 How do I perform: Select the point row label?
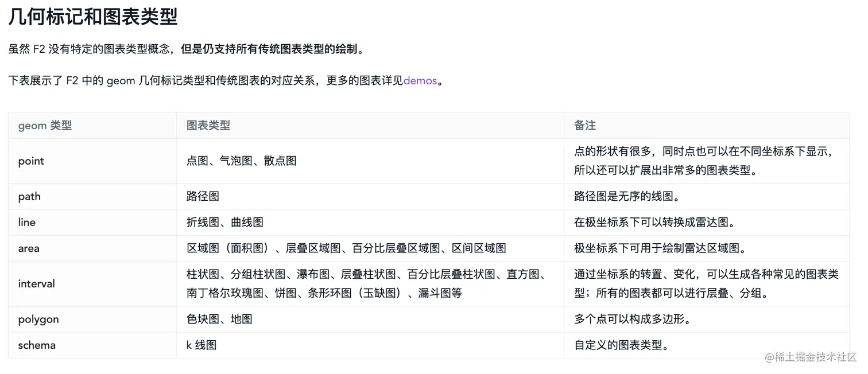coord(30,161)
